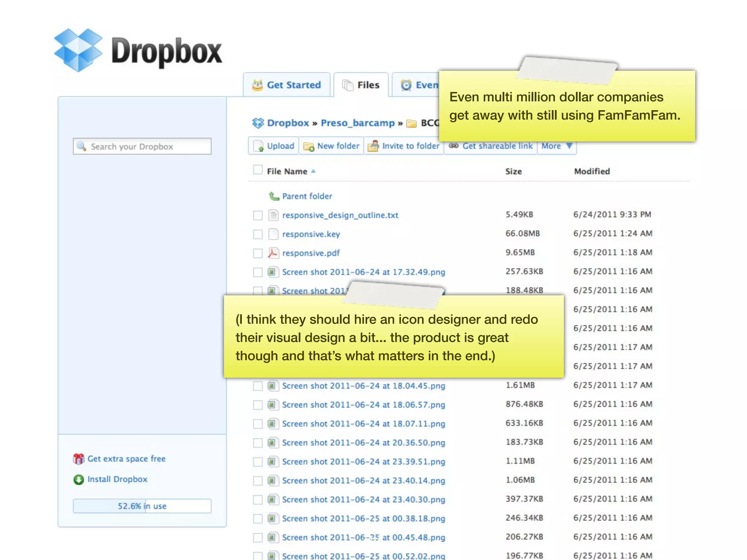The width and height of the screenshot is (747, 560).
Task: Switch to the Files tab
Action: 361,85
